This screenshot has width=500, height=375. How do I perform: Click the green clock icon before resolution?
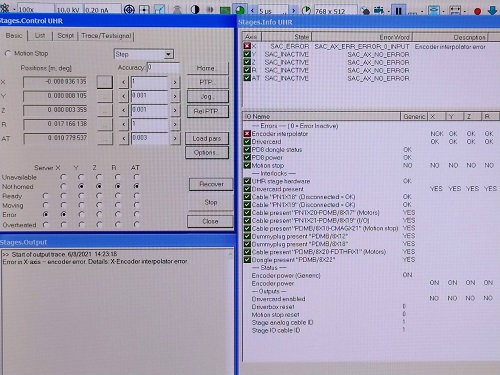pyautogui.click(x=306, y=11)
